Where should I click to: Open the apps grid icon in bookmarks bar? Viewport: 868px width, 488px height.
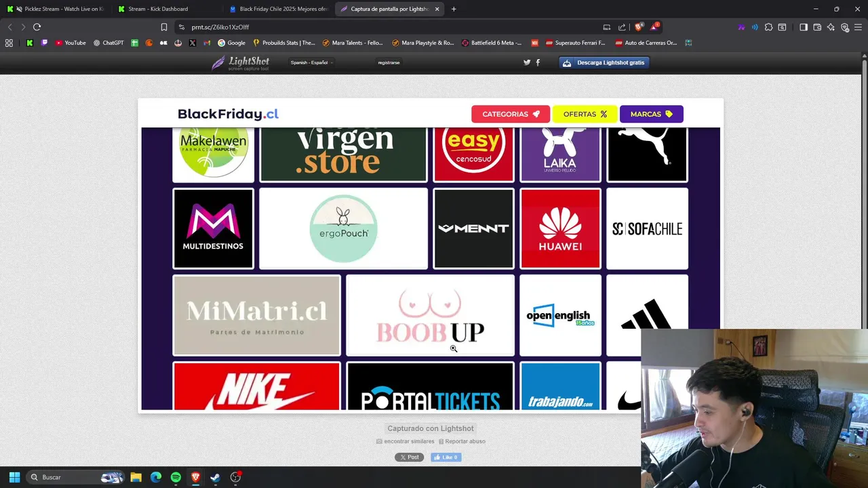tap(9, 43)
